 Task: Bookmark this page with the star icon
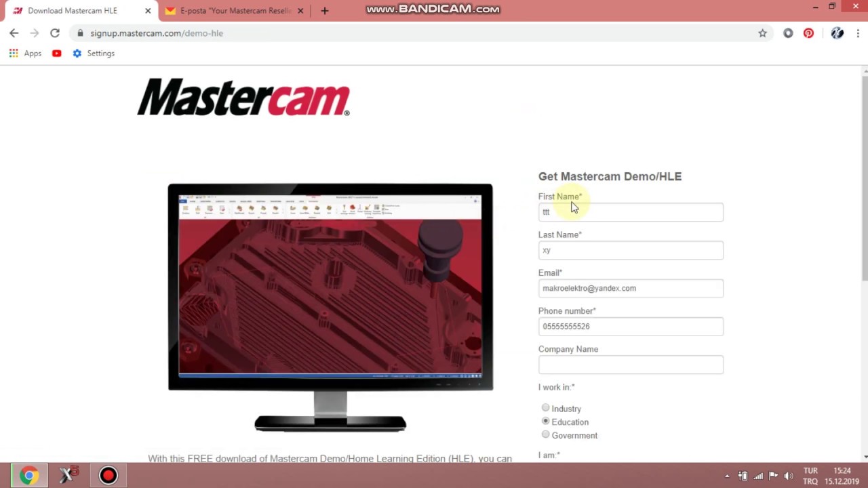click(x=762, y=33)
